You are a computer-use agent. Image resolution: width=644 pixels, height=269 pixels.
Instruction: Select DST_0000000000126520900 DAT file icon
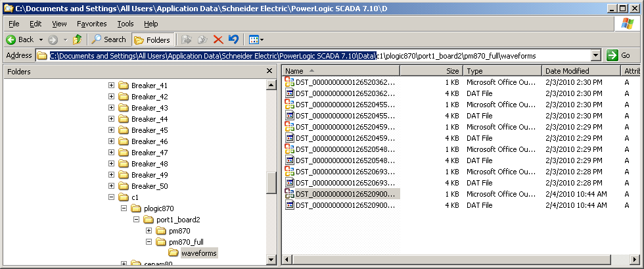click(x=290, y=205)
